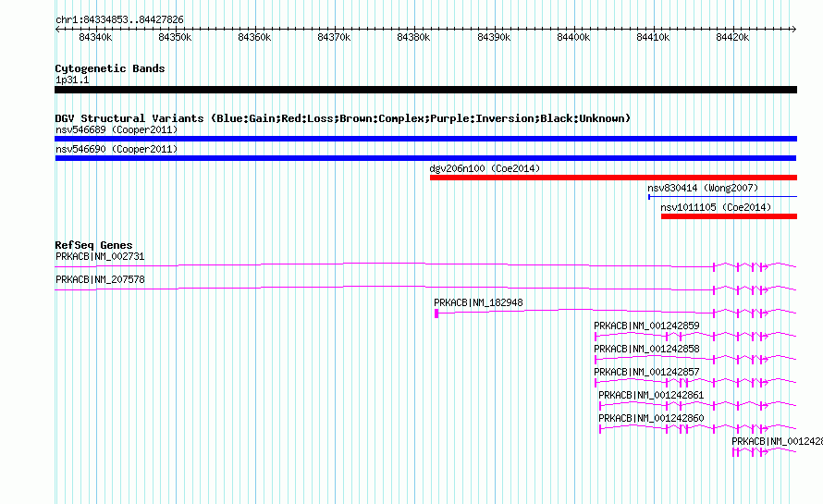Click the left arrowhead of the ruler
The image size is (823, 504).
[x=57, y=30]
